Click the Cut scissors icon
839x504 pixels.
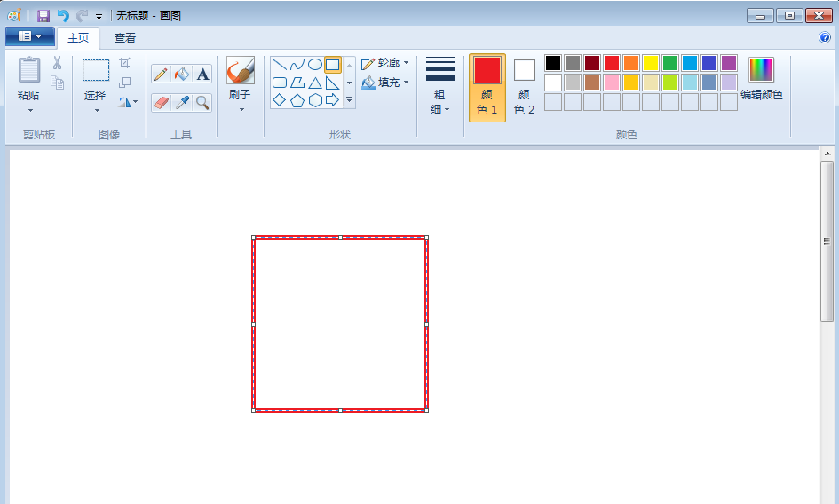coord(57,63)
